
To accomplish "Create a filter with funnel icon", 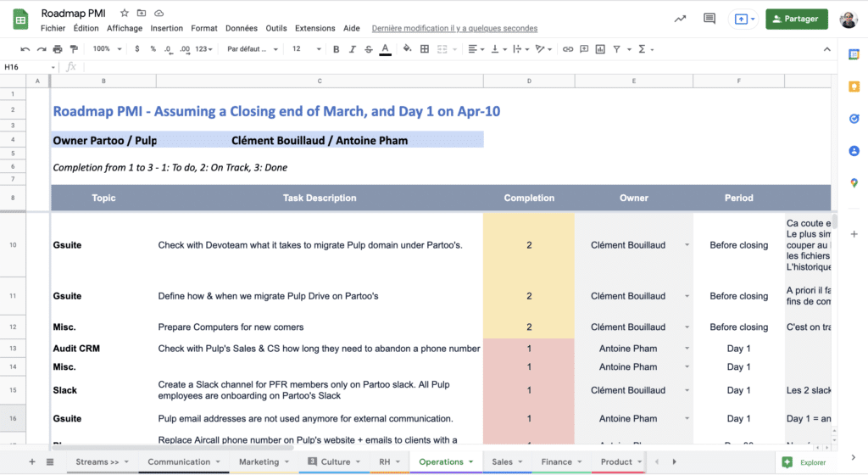I will pos(617,49).
